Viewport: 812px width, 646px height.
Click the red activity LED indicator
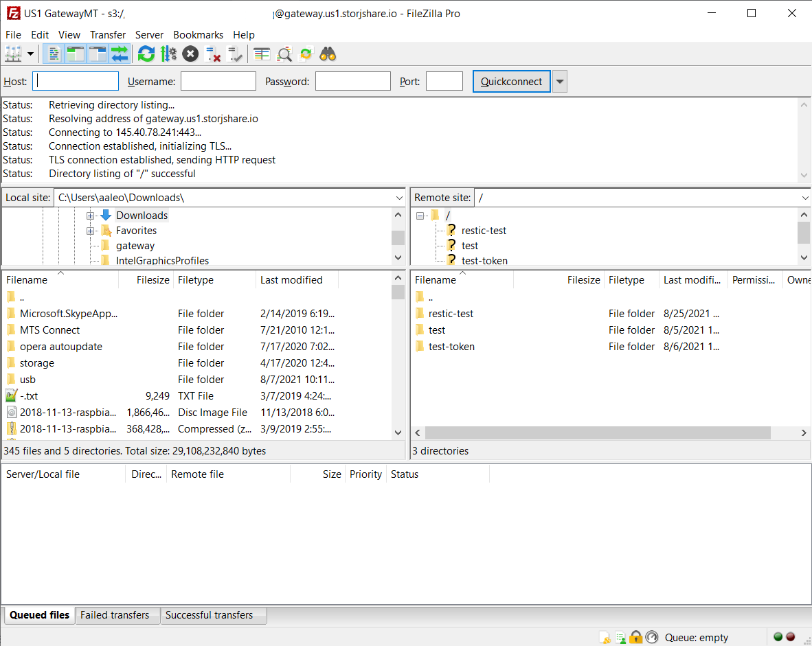pos(790,636)
